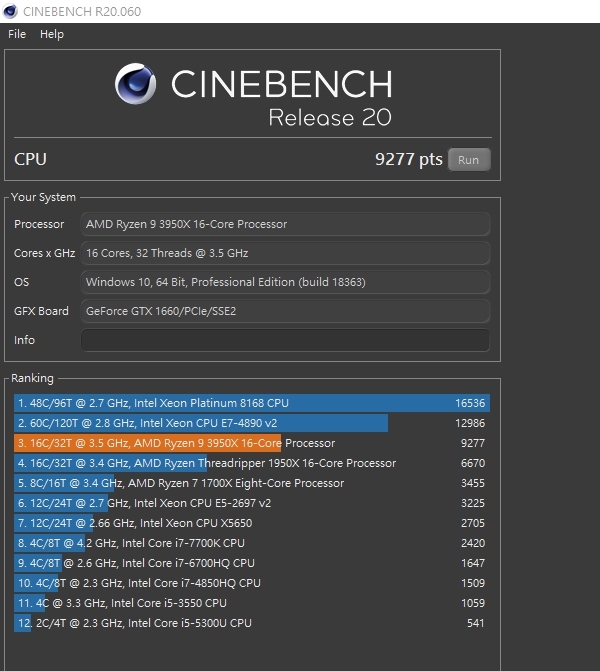Click the score 541 in ranking
Screen dimensions: 600x671
click(476, 623)
